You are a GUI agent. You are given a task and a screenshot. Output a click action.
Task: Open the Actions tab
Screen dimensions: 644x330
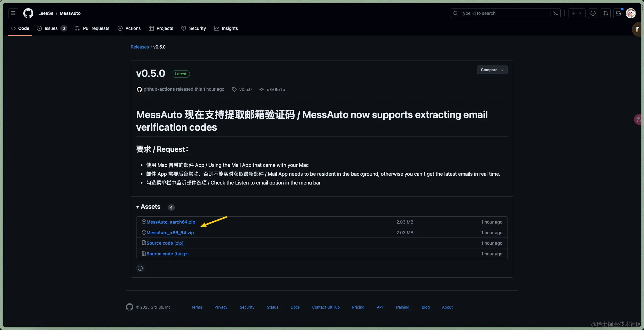(x=129, y=28)
